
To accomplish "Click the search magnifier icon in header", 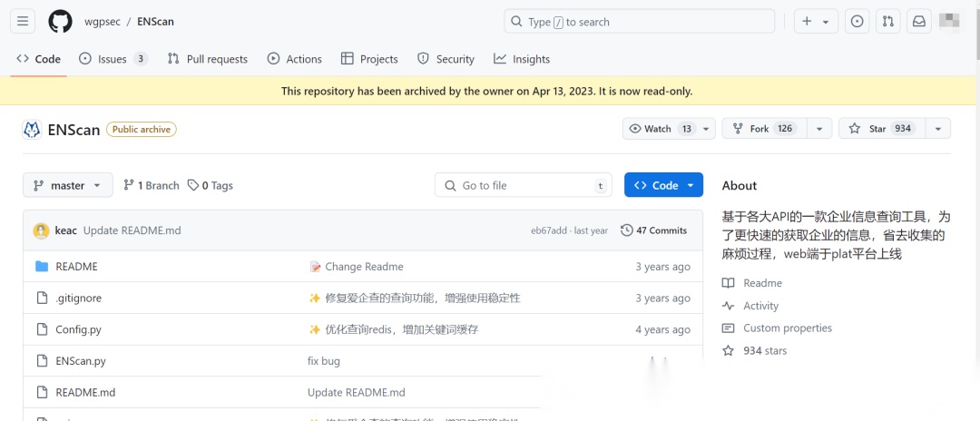I will [x=516, y=21].
